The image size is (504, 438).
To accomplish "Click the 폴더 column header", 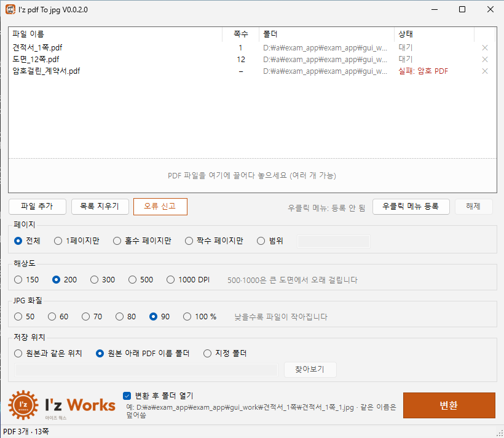I will (326, 34).
